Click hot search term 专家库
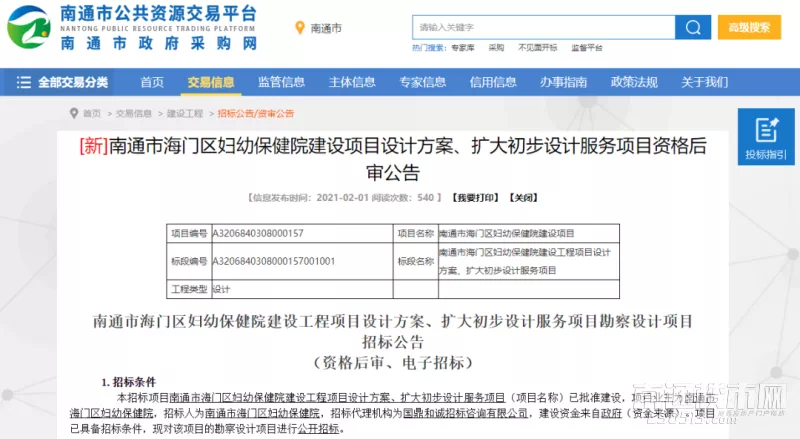The image size is (800, 439). coord(463,48)
